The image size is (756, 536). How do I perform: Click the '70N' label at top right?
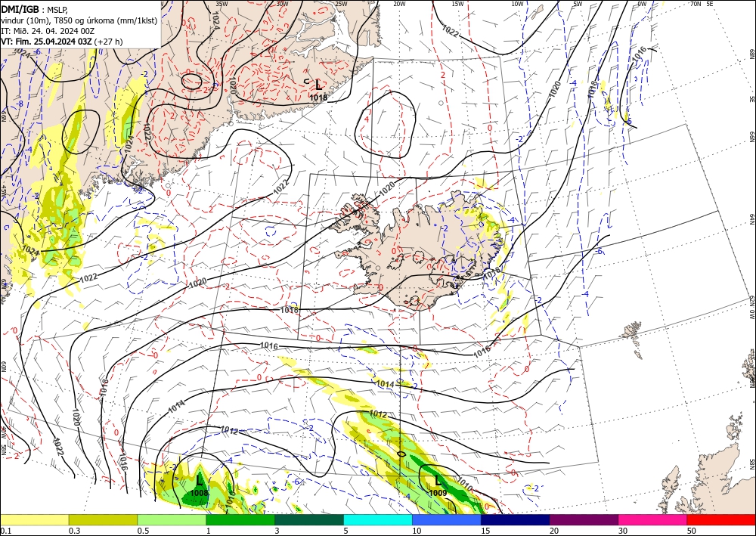tap(696, 4)
